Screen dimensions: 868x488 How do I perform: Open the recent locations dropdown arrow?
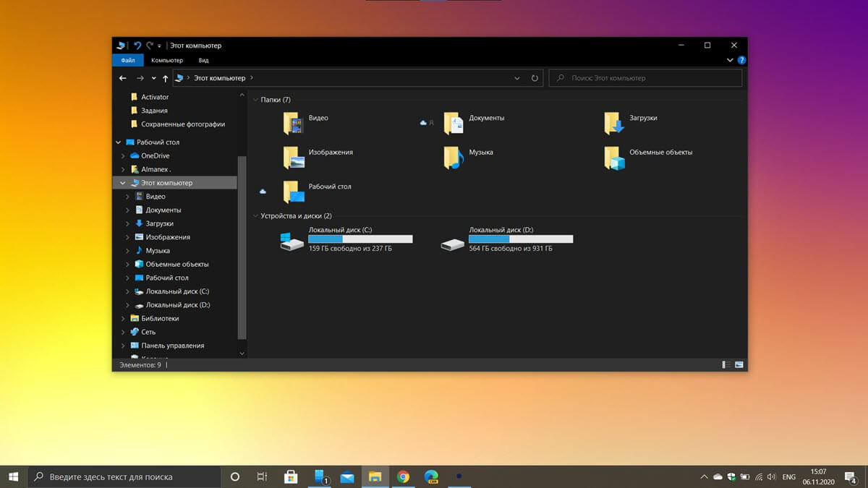pos(154,78)
